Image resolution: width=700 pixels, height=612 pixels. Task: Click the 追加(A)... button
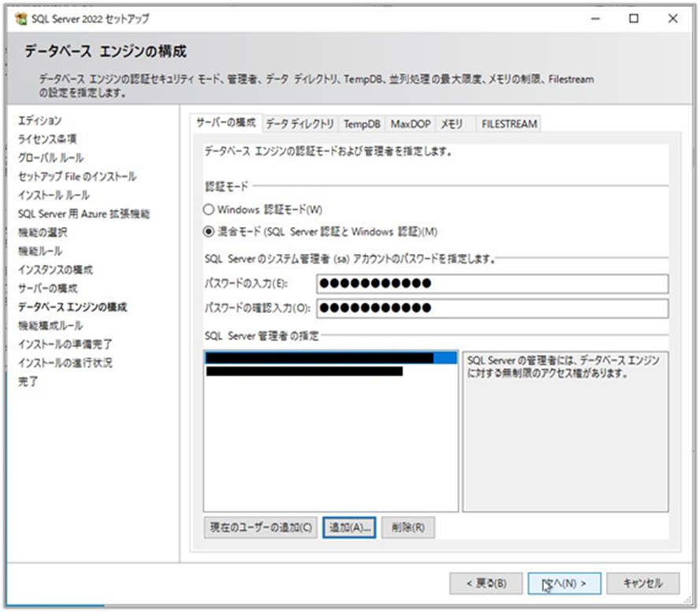pyautogui.click(x=349, y=528)
